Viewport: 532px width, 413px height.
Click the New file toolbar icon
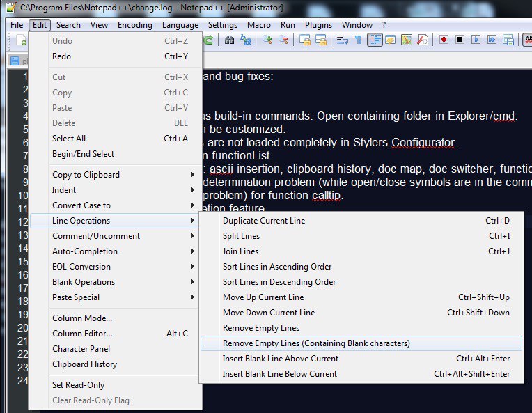pyautogui.click(x=22, y=40)
